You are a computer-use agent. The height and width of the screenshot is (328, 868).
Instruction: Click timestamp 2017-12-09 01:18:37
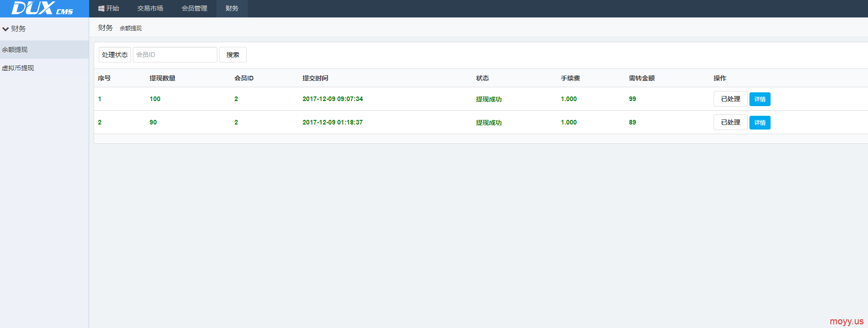(x=333, y=122)
